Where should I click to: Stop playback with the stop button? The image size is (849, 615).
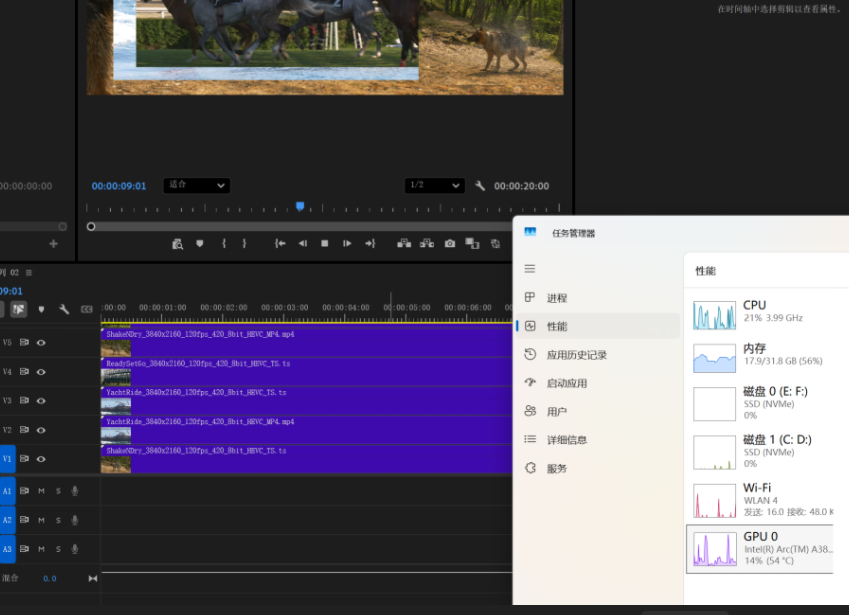coord(324,244)
